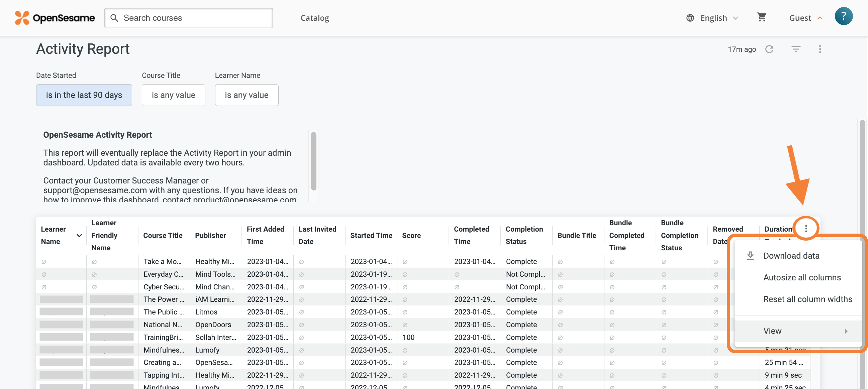Click the OpenSesame logo
Screen dimensions: 868x389
(55, 18)
